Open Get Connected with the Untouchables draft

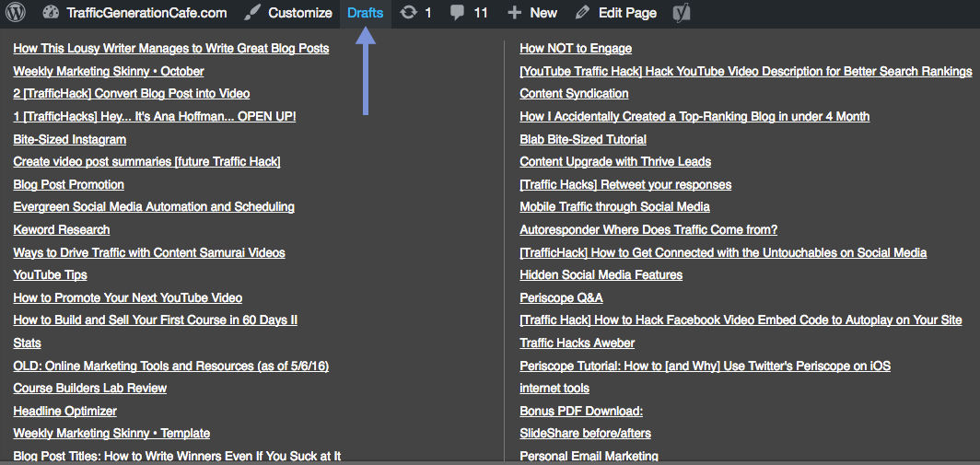click(723, 252)
